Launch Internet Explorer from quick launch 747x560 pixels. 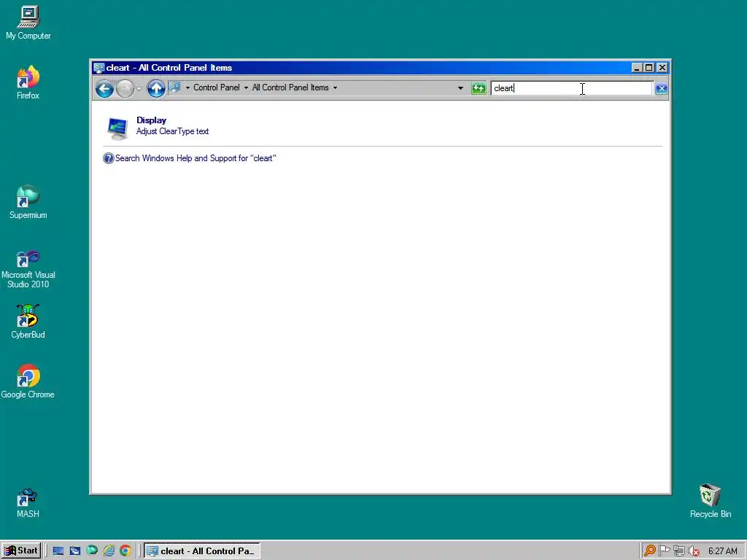click(x=109, y=551)
